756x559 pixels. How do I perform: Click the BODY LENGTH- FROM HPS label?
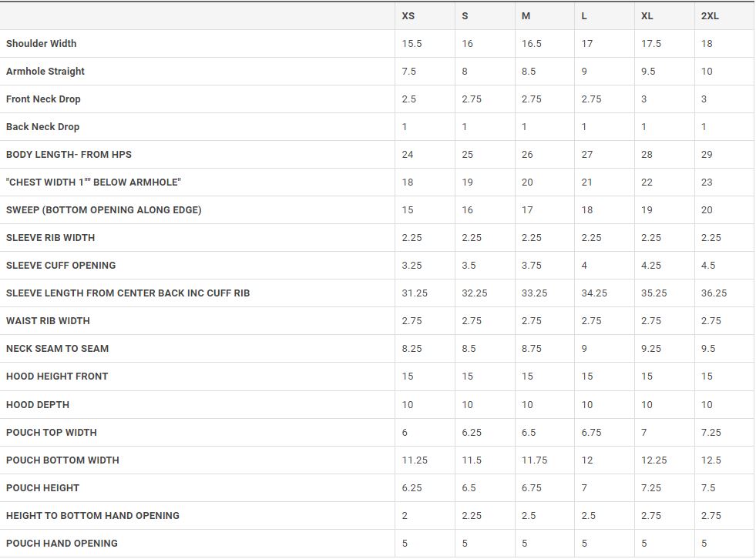(69, 155)
